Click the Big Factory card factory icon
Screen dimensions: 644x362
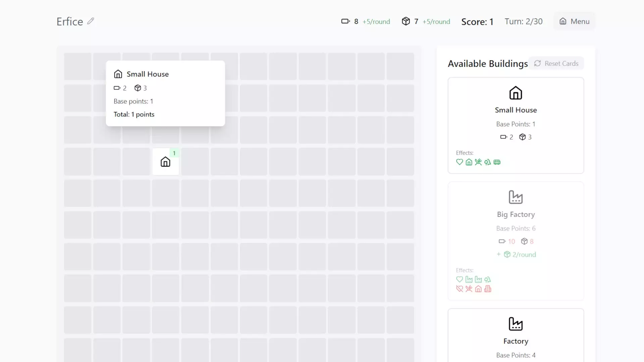(x=516, y=197)
